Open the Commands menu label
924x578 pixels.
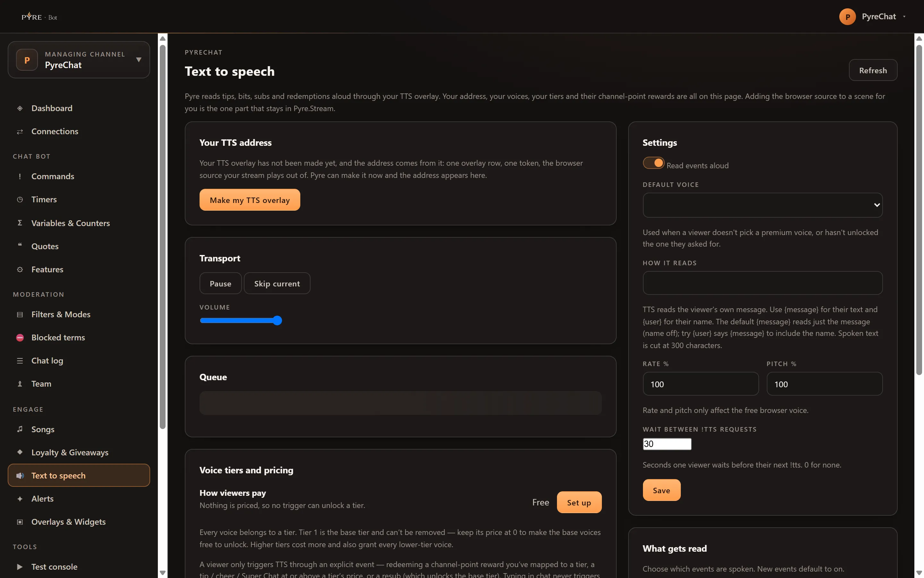[53, 176]
